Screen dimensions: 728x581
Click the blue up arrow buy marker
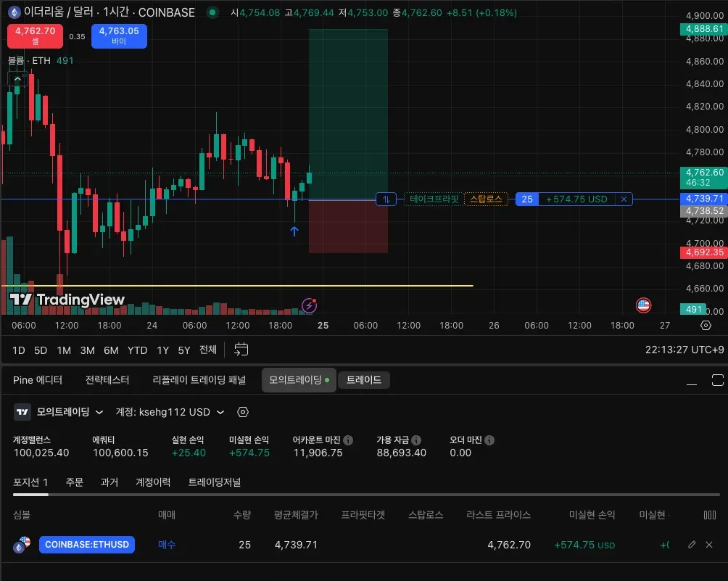tap(294, 231)
